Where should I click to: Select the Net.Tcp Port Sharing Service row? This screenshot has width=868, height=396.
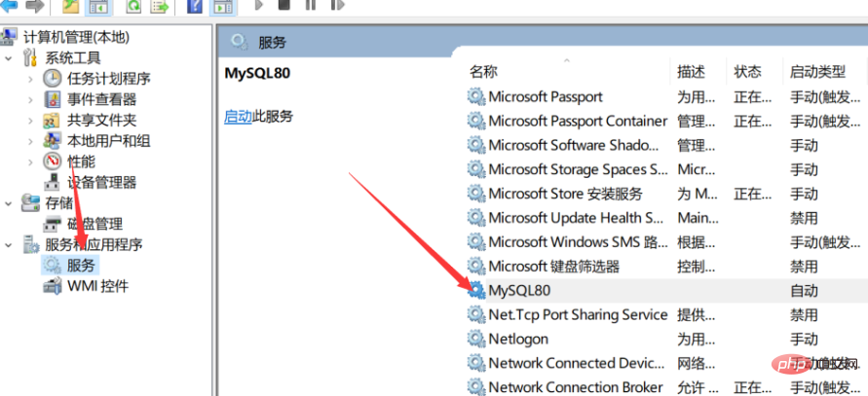[x=578, y=314]
